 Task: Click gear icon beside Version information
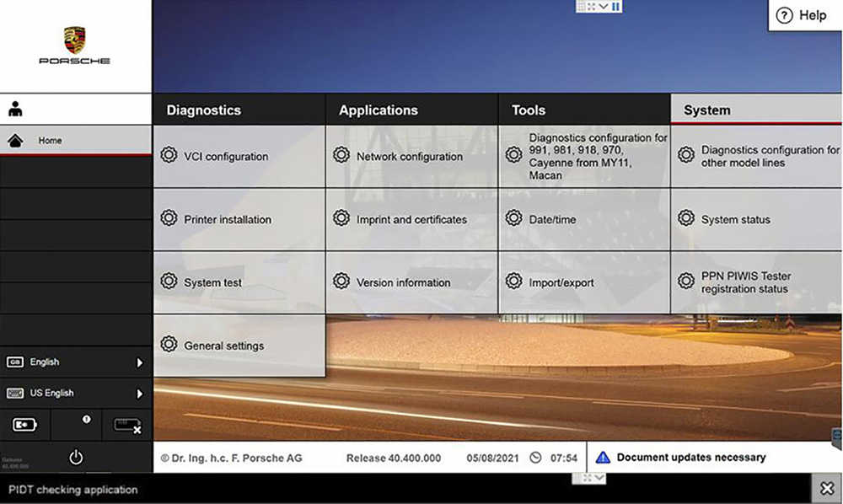341,281
